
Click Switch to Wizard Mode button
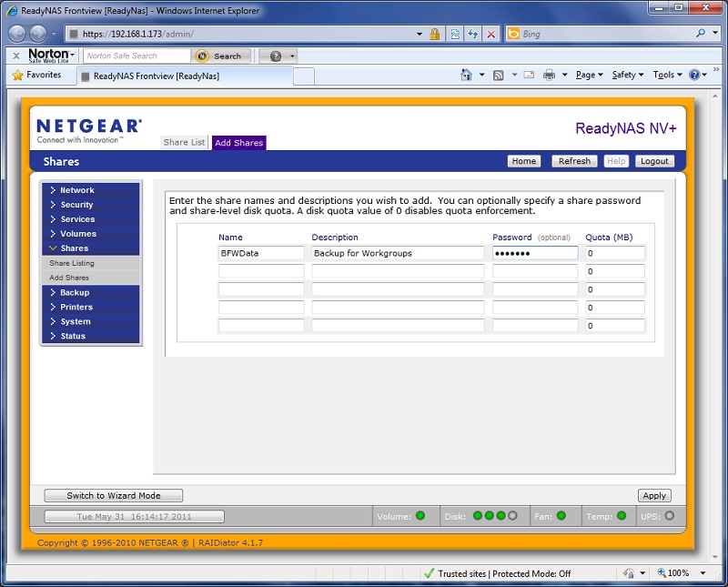(x=113, y=495)
